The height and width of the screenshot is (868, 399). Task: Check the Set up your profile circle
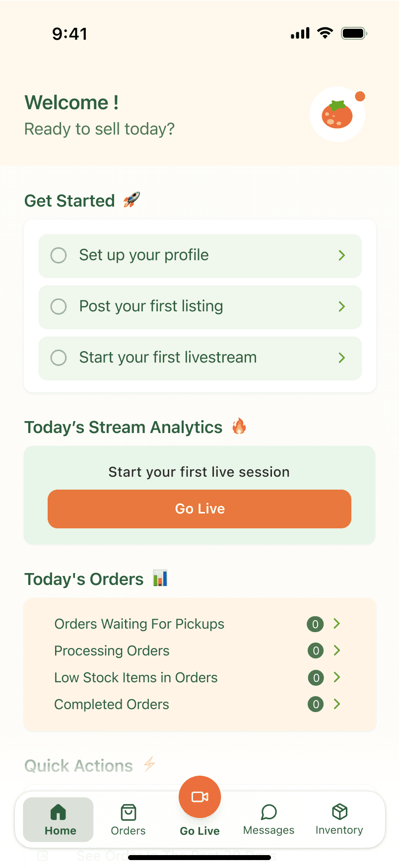click(59, 255)
